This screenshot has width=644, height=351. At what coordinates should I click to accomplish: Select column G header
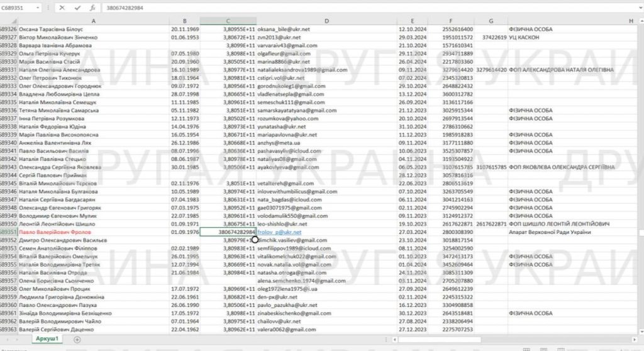(491, 21)
